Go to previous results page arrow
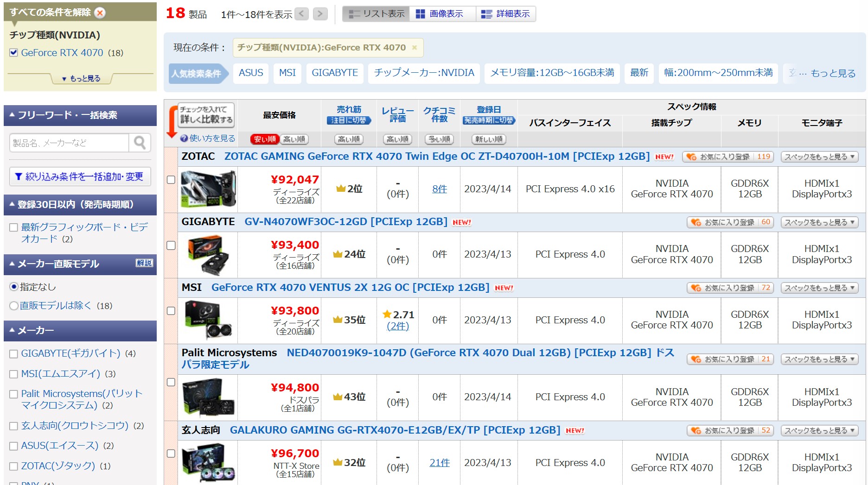The height and width of the screenshot is (485, 868). (x=301, y=14)
